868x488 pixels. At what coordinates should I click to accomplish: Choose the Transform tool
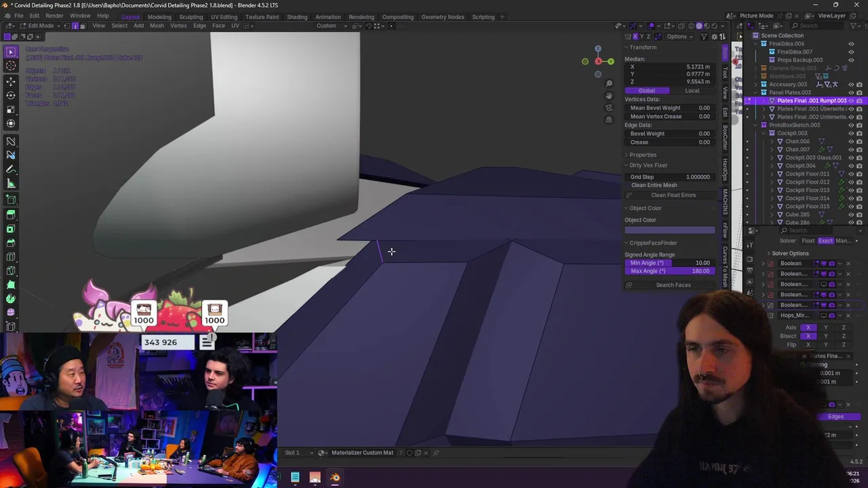click(11, 123)
